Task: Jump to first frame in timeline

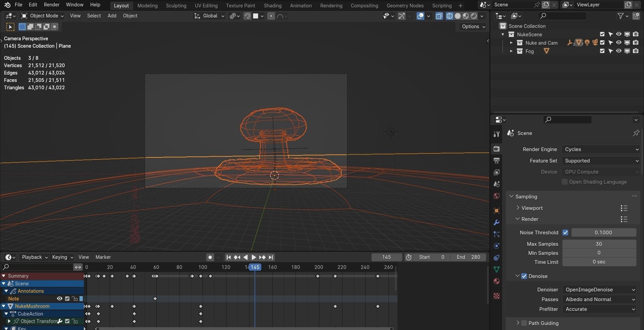Action: 228,257
